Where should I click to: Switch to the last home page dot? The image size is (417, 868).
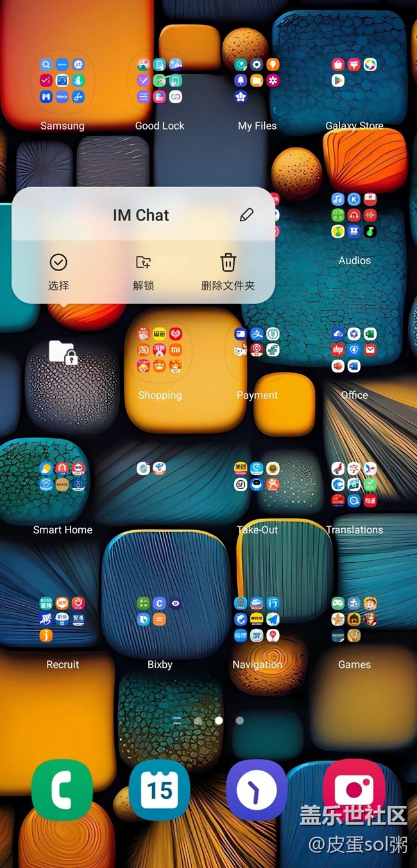[239, 721]
